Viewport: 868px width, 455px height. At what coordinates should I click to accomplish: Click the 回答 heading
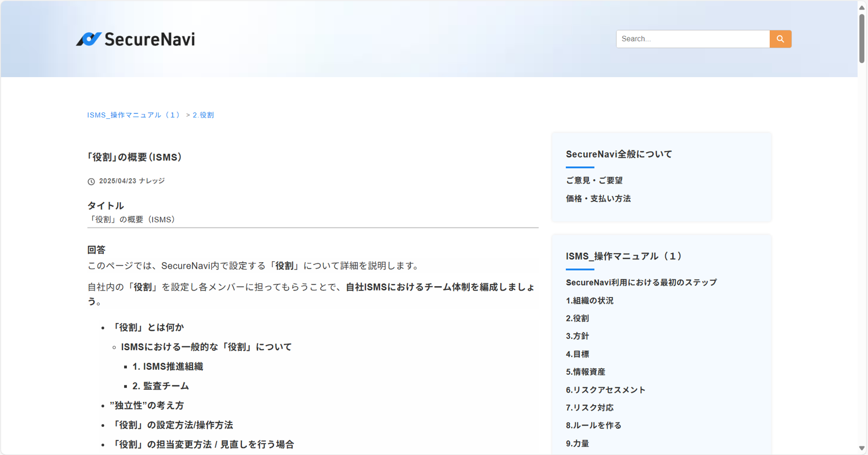tap(97, 250)
